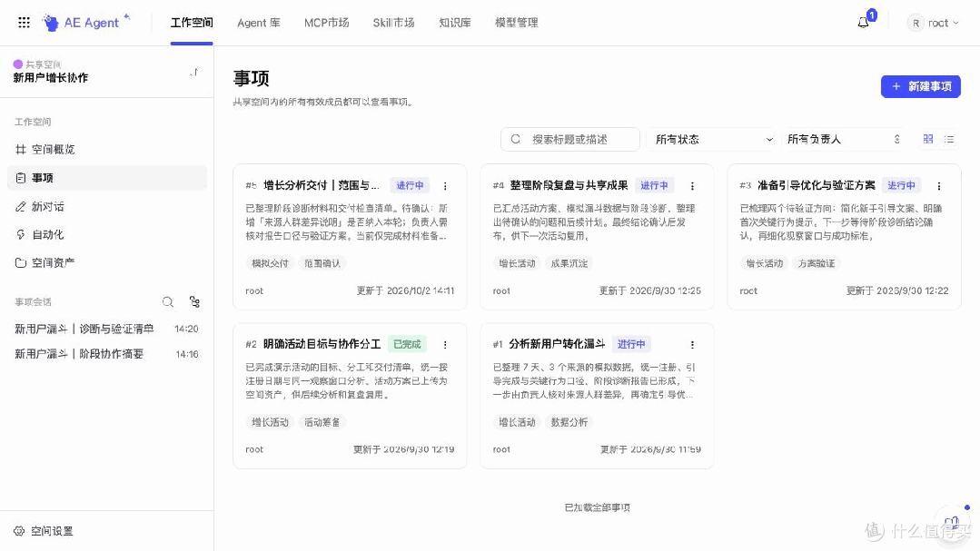The width and height of the screenshot is (980, 551).
Task: Open the Skill市场 tab
Action: pyautogui.click(x=394, y=23)
